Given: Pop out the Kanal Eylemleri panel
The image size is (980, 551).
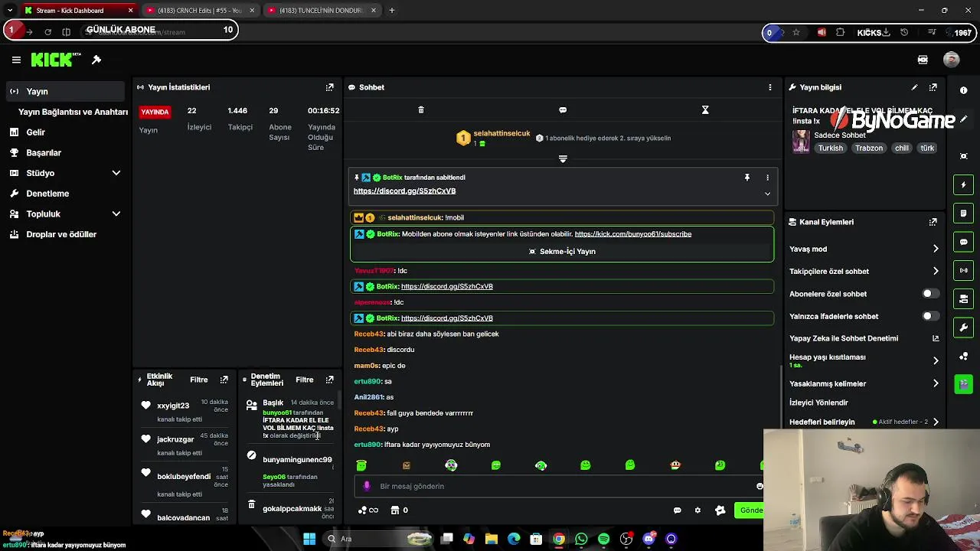Looking at the screenshot, I should [933, 222].
